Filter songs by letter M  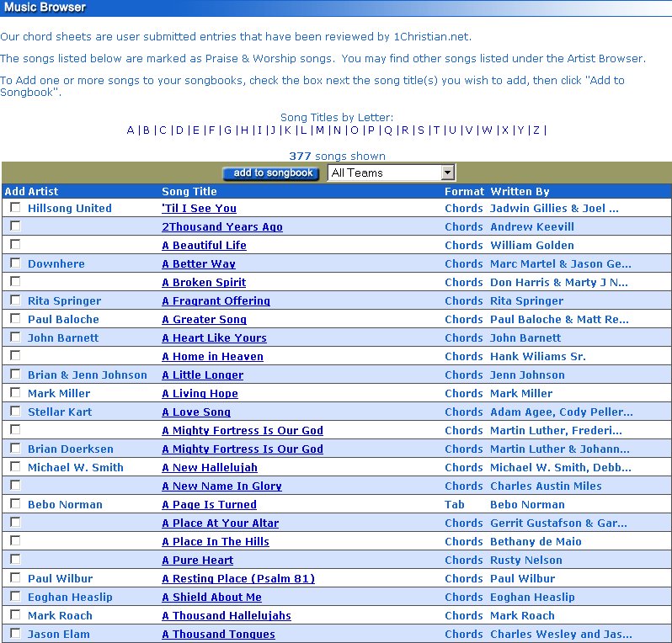pos(320,130)
